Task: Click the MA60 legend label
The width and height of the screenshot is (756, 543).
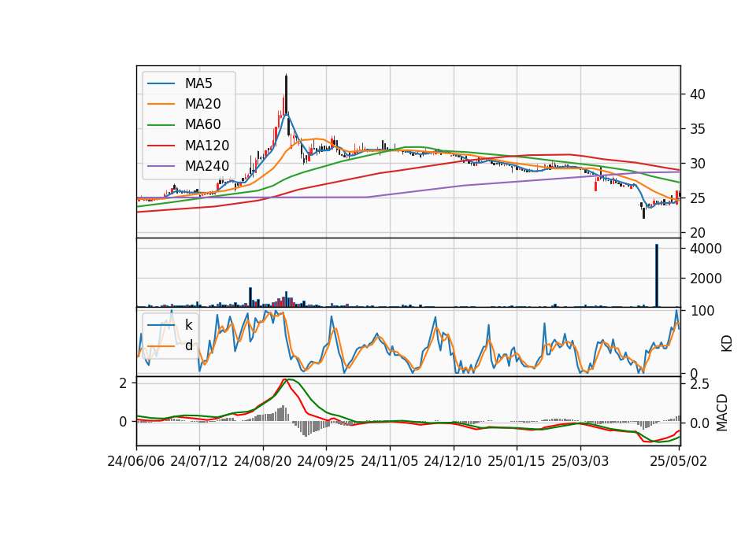Action: (x=202, y=125)
